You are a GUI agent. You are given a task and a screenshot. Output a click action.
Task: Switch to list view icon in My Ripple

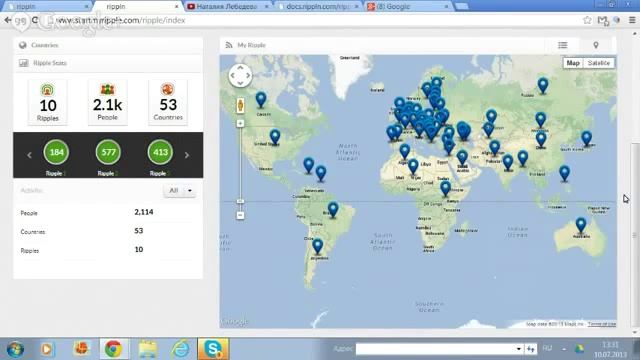tap(562, 45)
